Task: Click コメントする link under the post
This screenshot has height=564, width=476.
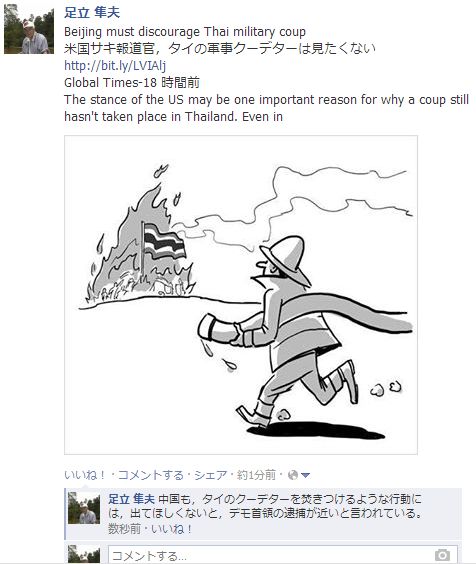Action: (151, 475)
